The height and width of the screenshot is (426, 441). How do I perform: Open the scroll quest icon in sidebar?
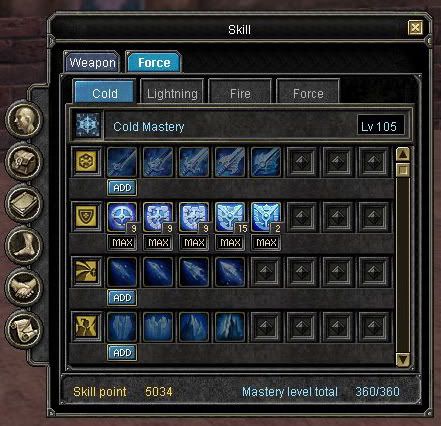tap(24, 329)
